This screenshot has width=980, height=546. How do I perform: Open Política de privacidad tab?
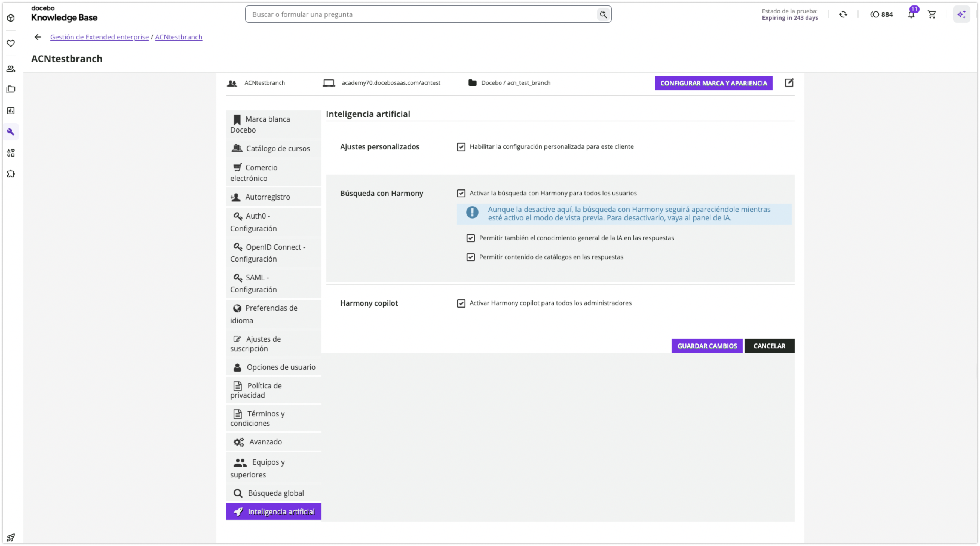273,390
